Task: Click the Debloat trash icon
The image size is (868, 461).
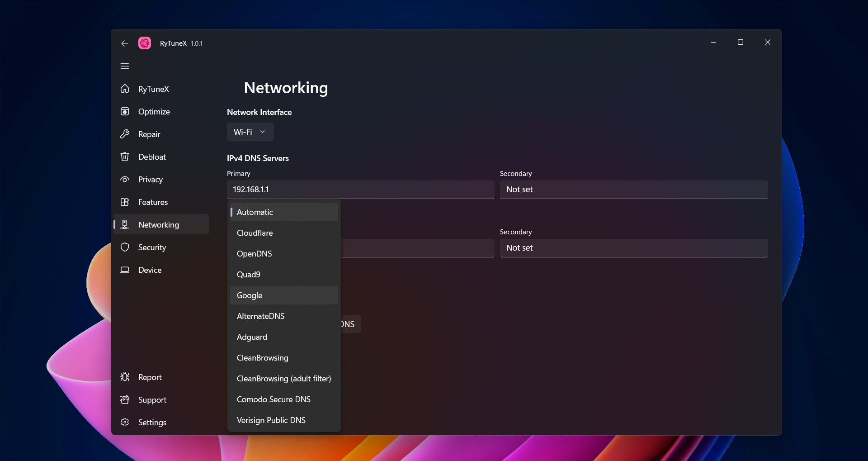Action: point(125,157)
